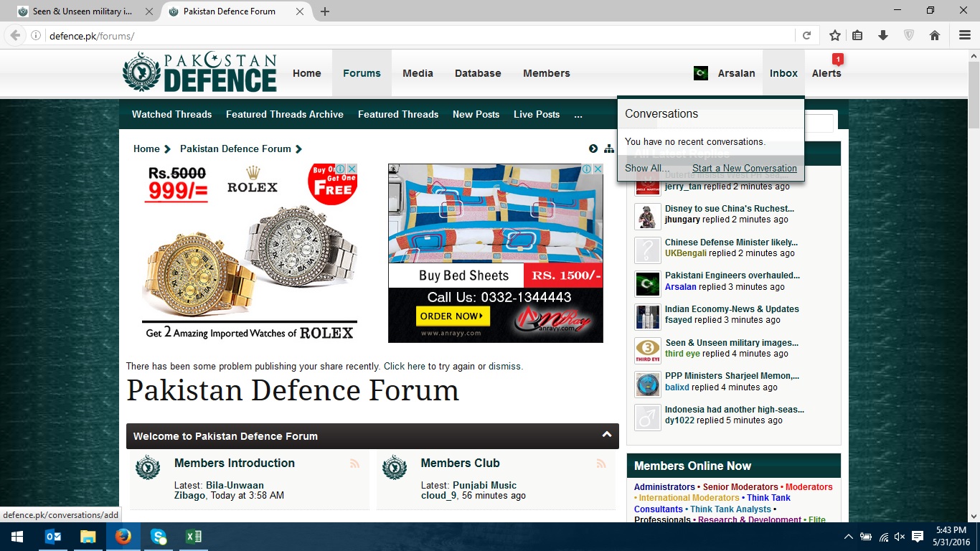
Task: Open the Action Center notification icon
Action: click(918, 537)
